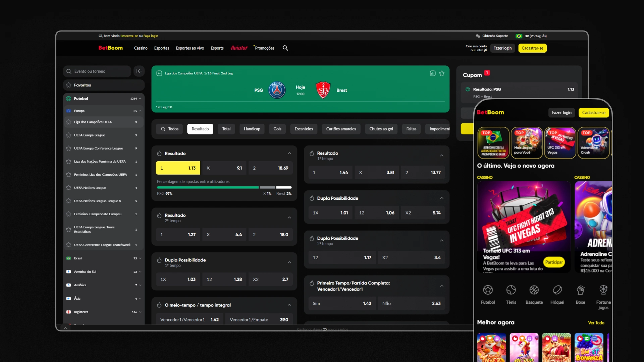This screenshot has height=362, width=644.
Task: Collapse Resultado 1° tempo market panel
Action: coord(442,156)
